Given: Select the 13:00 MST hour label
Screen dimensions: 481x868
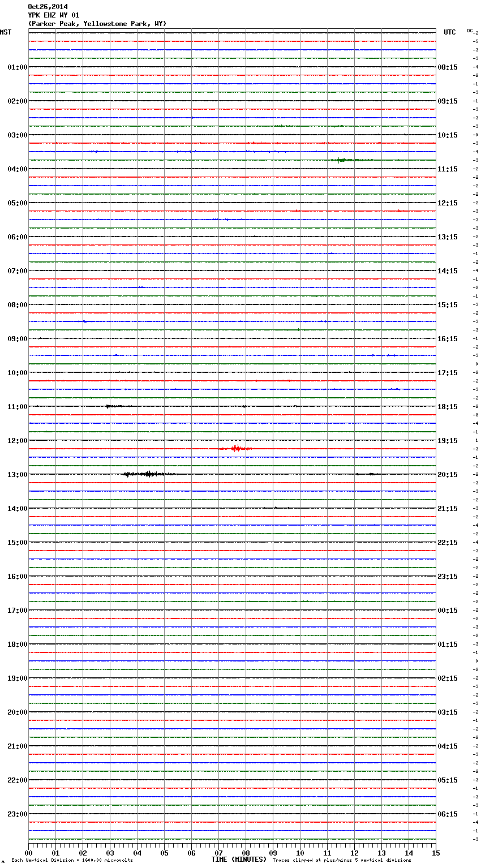Looking at the screenshot, I should click(x=18, y=475).
